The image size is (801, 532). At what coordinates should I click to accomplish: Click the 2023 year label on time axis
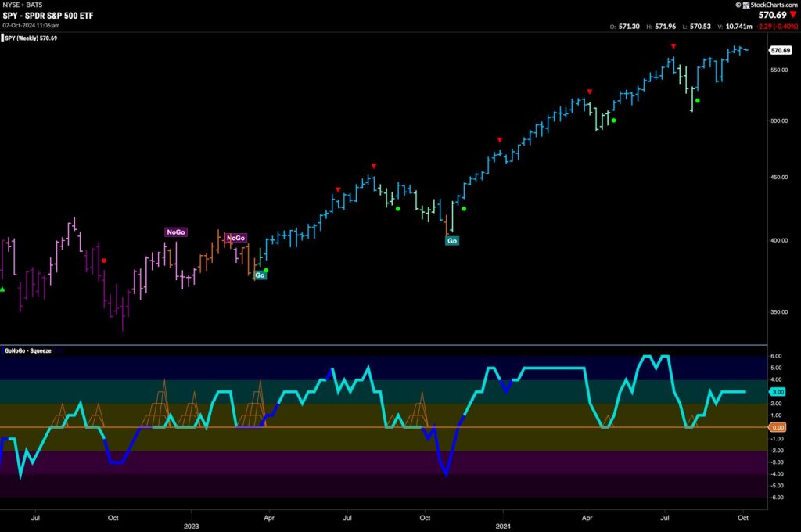click(191, 527)
